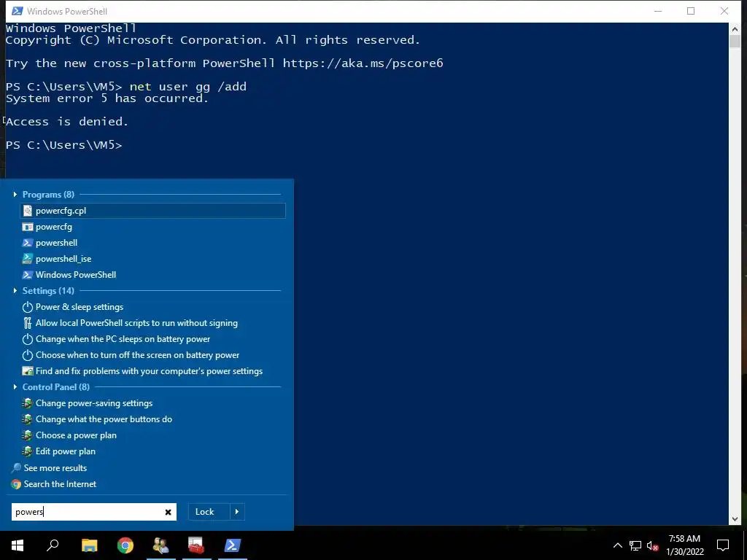The image size is (747, 560).
Task: Click the muted volume tray icon
Action: 653,545
